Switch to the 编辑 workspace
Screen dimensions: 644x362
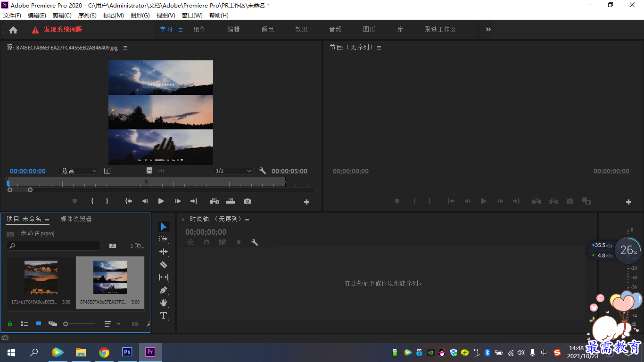[x=234, y=29]
